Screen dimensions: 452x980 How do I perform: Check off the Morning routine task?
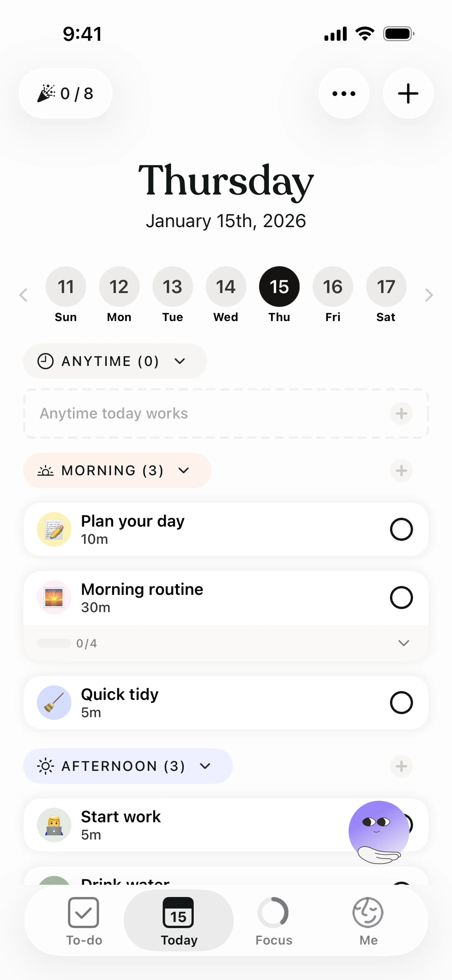pos(401,597)
